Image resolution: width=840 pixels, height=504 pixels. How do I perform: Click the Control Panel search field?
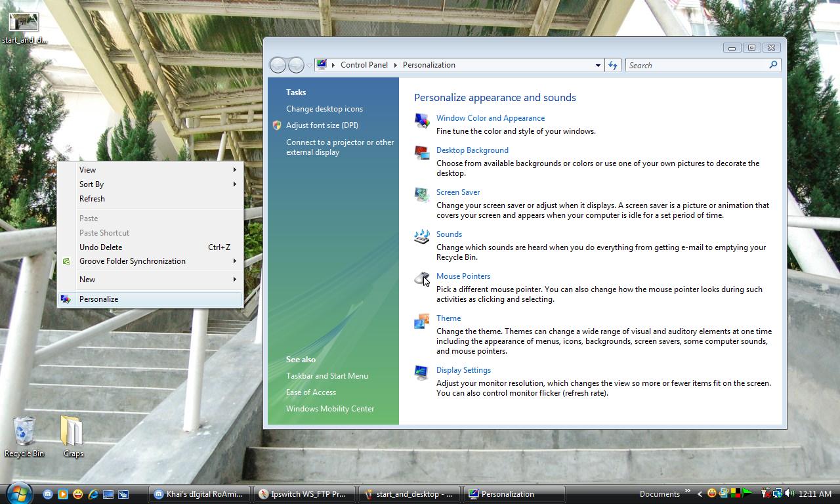(x=696, y=65)
